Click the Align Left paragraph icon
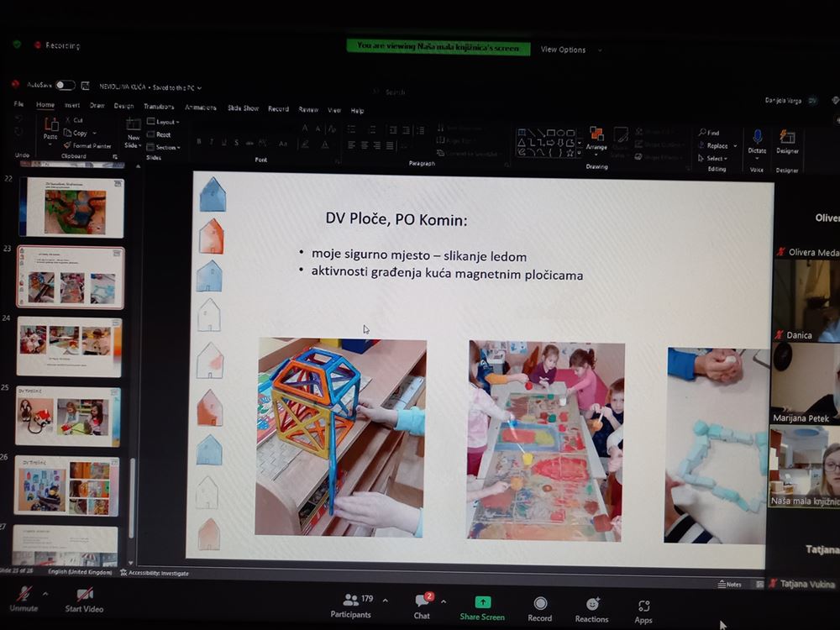Screen dimensions: 840x630 click(351, 145)
